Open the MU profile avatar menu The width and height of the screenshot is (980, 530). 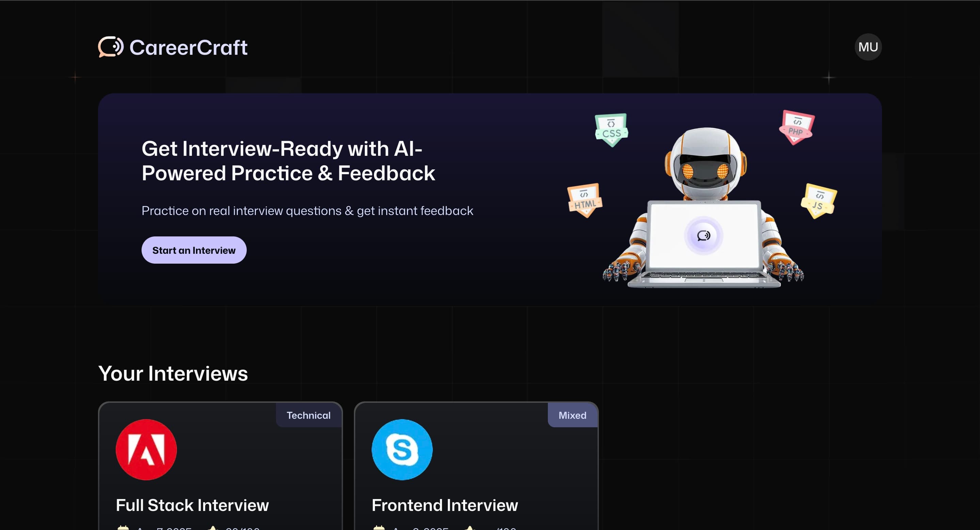868,46
